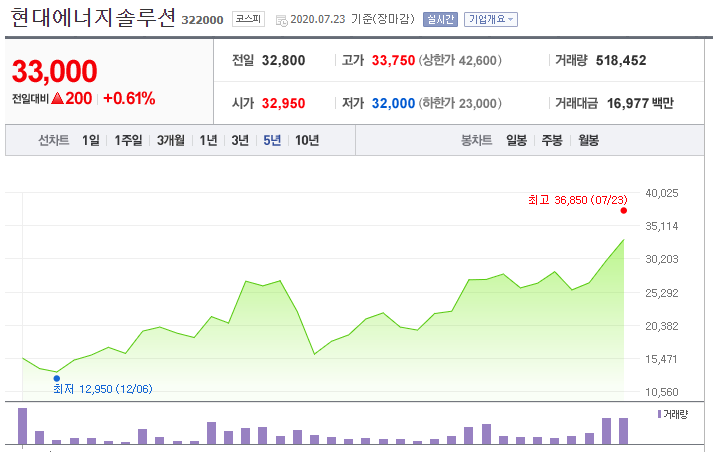Select the 1년 line chart tab
713x452 pixels.
tap(208, 140)
